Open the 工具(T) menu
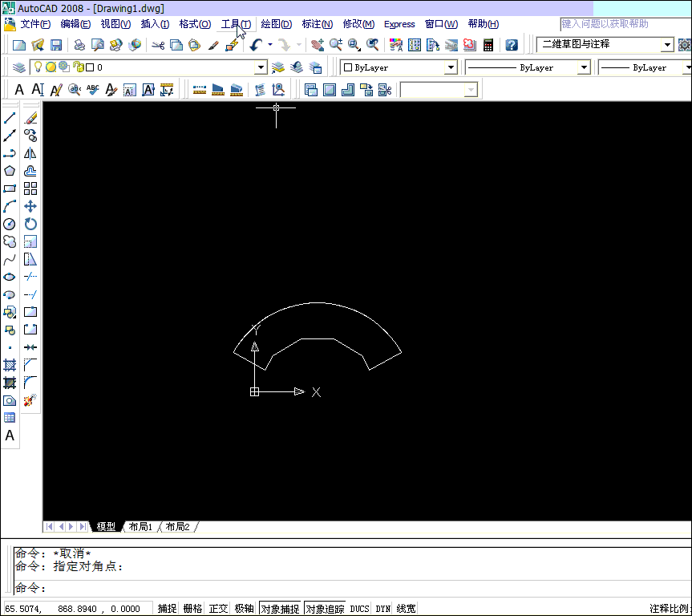692x616 pixels. pos(236,24)
